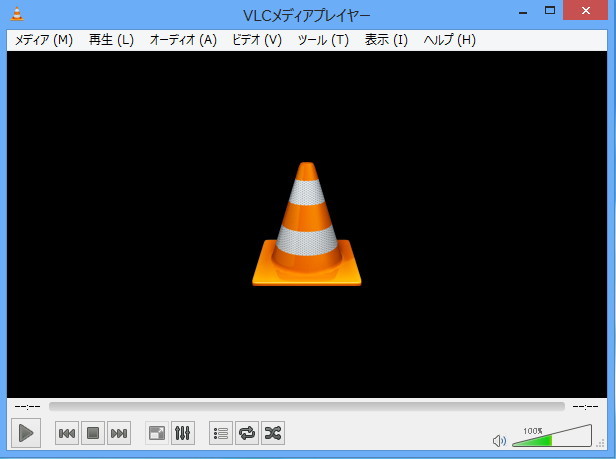
Task: Expand the オーディオ (A) menu
Action: pos(183,40)
